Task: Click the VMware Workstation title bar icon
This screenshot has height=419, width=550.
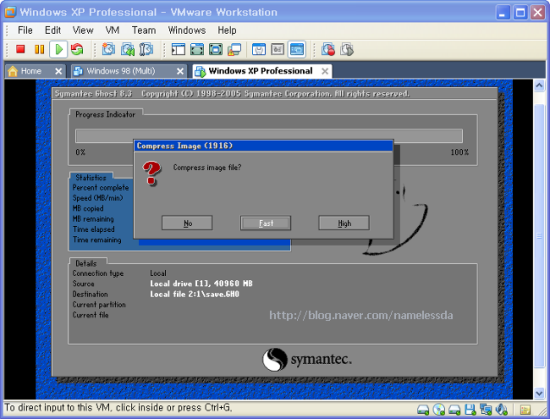Action: [x=10, y=12]
